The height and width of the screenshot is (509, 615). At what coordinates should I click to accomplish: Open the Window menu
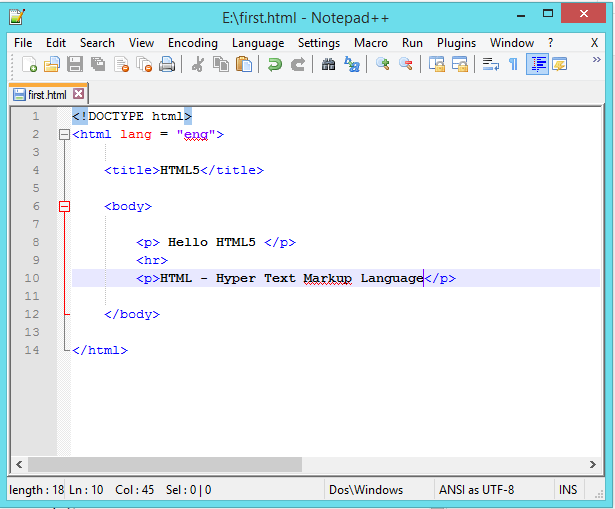coord(512,43)
